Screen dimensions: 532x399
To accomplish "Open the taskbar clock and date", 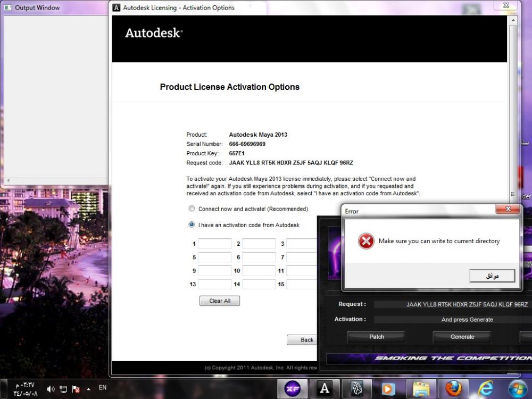I will pyautogui.click(x=25, y=389).
